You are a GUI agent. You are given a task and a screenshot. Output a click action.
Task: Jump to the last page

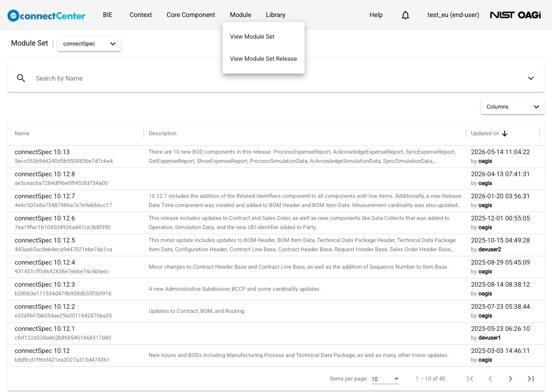pyautogui.click(x=531, y=379)
